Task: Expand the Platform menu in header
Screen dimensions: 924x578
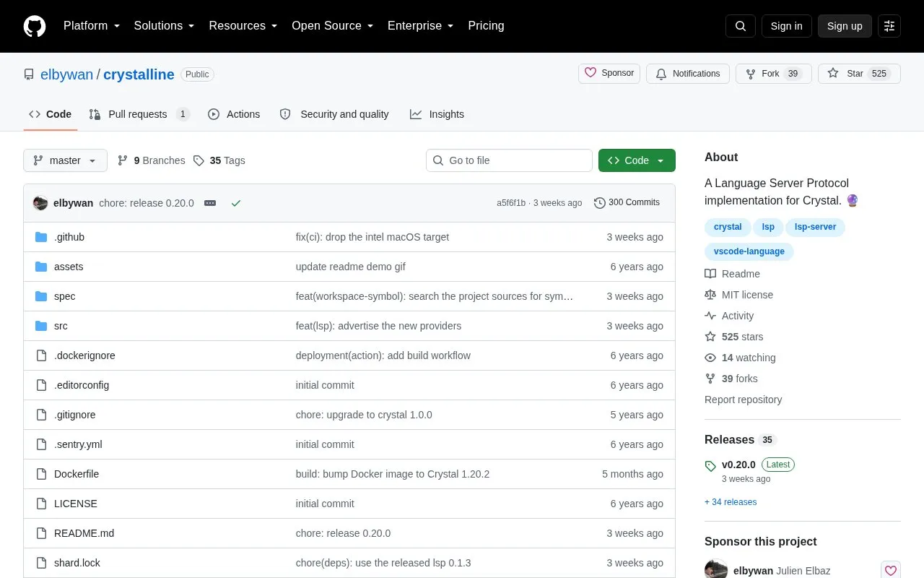Action: 92,26
